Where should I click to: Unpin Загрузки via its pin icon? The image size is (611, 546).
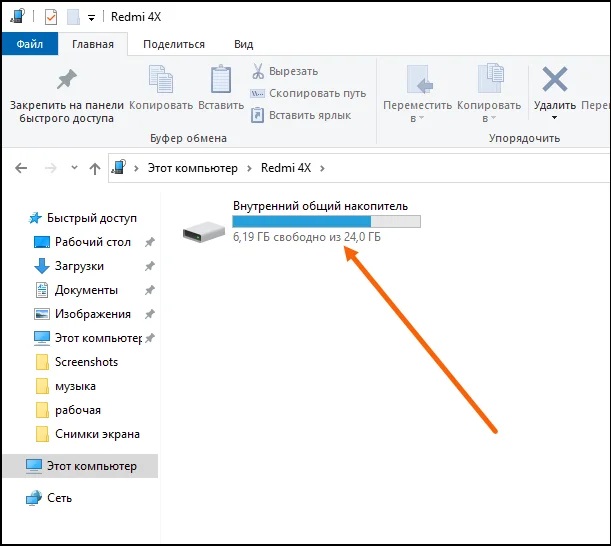pos(150,266)
